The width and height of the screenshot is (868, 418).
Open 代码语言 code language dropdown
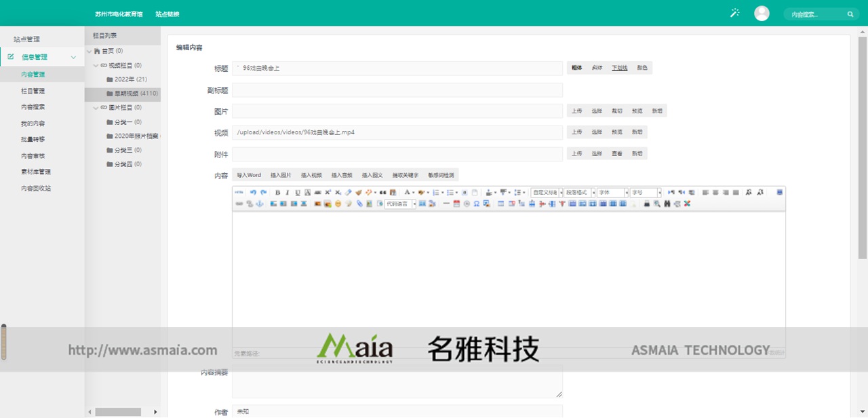coord(401,204)
